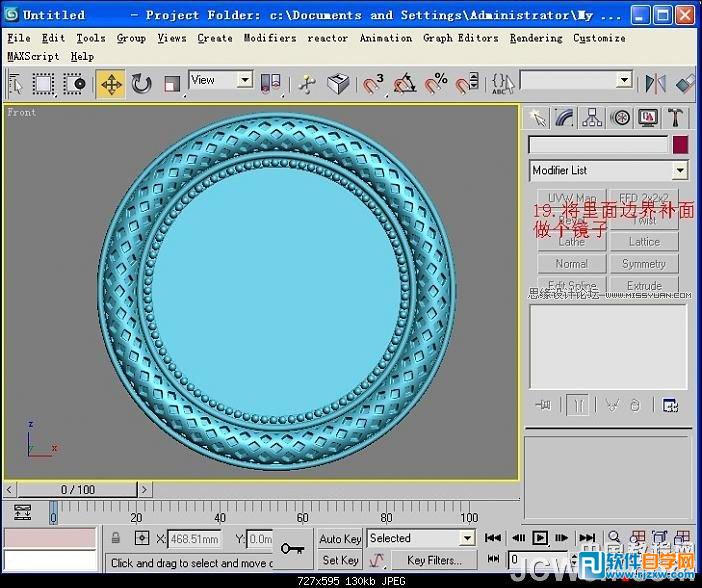Activate the Rotate tool

(141, 84)
